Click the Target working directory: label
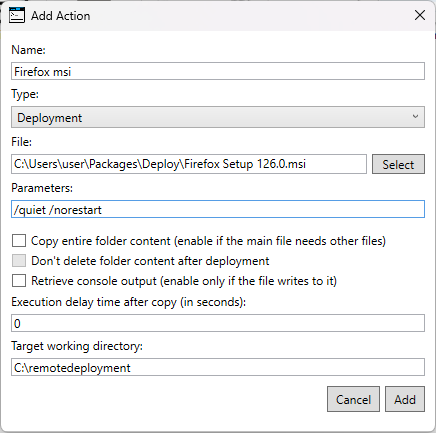 point(77,346)
